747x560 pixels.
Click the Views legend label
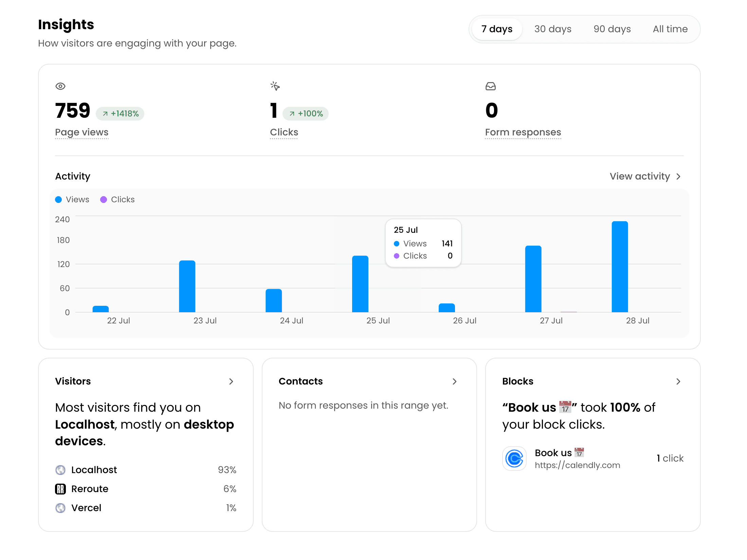tap(77, 200)
